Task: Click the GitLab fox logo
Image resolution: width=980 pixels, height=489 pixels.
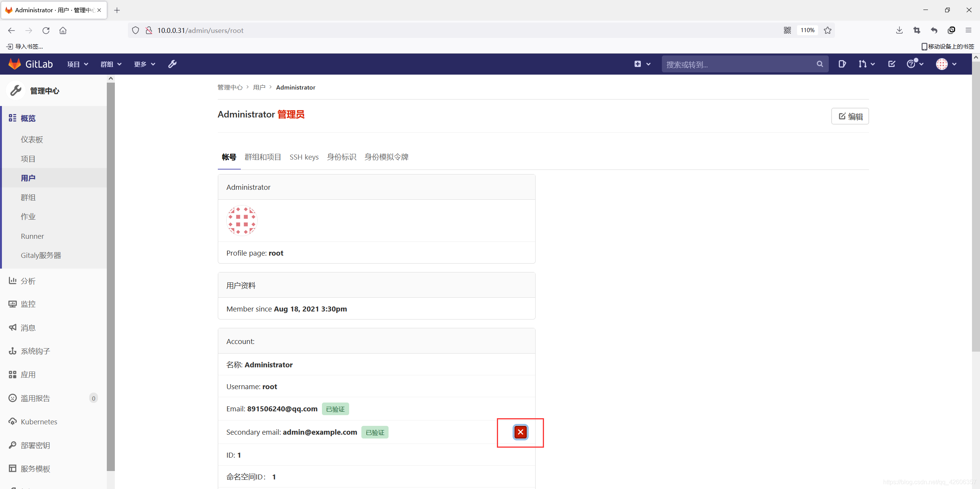Action: 15,64
